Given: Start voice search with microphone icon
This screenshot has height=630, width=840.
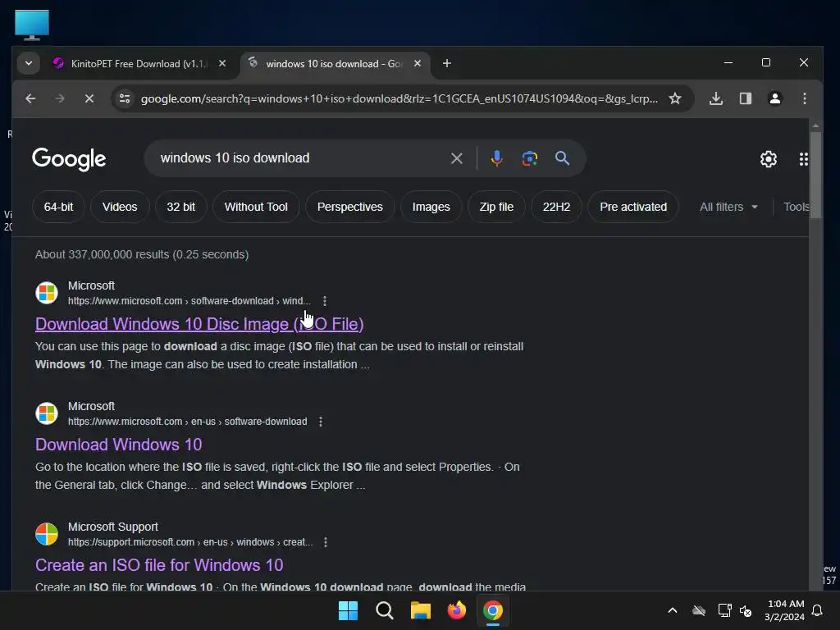Looking at the screenshot, I should tap(496, 158).
